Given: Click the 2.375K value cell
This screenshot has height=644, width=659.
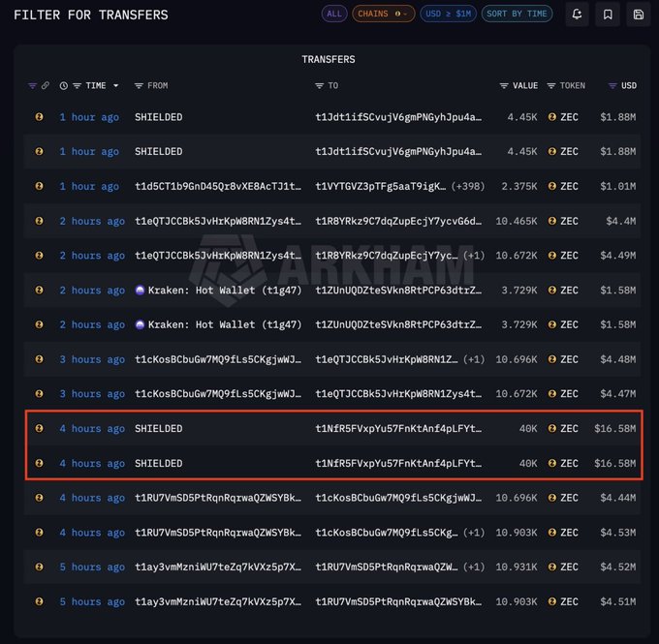Looking at the screenshot, I should 519,186.
